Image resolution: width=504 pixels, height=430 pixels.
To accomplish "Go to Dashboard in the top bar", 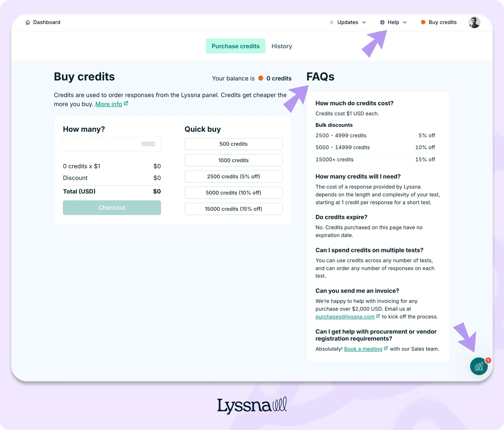I will pos(46,22).
